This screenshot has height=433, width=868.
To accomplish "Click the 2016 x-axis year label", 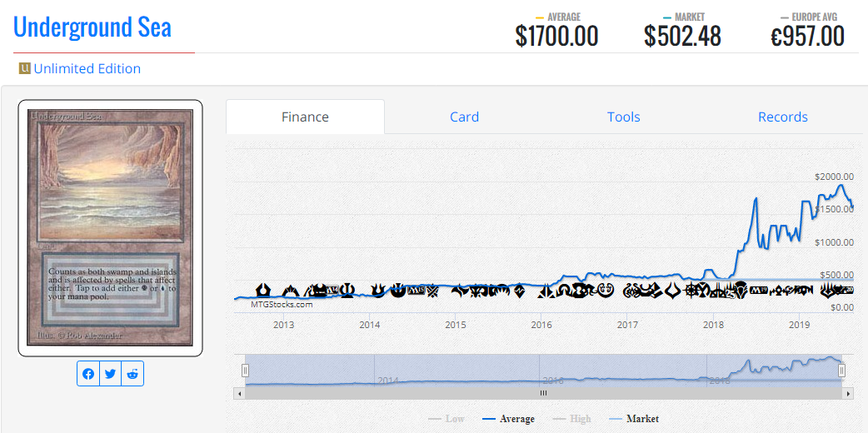I will click(x=541, y=325).
